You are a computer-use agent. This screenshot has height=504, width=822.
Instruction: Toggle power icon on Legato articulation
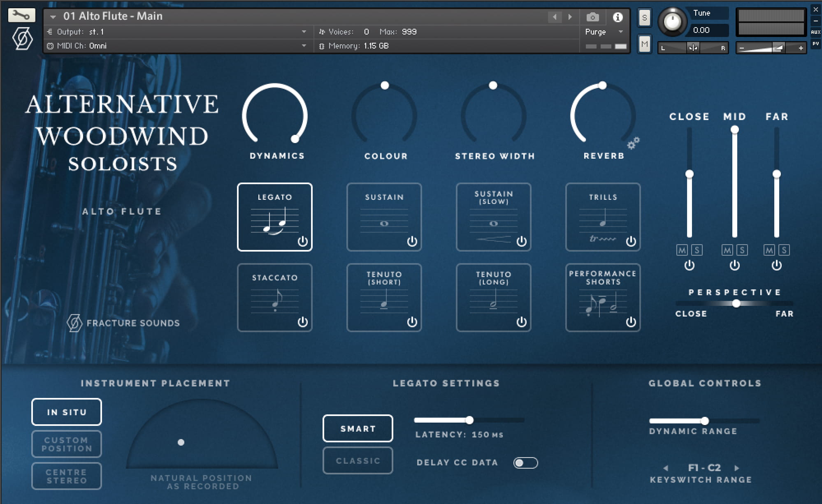(x=303, y=241)
